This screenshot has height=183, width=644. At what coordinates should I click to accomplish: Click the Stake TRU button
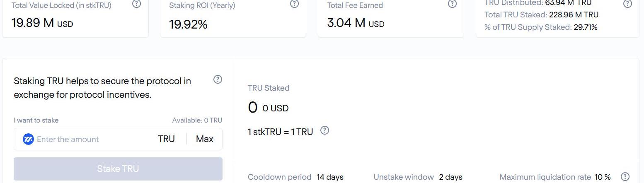118,169
